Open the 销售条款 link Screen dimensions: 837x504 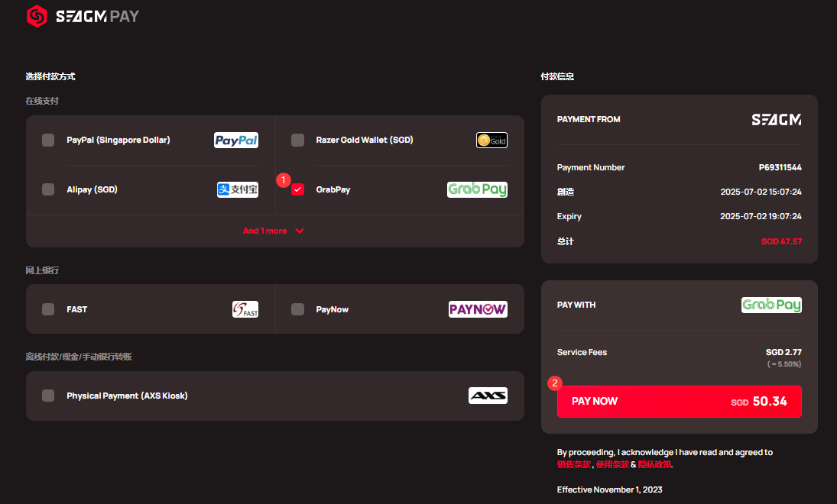(574, 464)
